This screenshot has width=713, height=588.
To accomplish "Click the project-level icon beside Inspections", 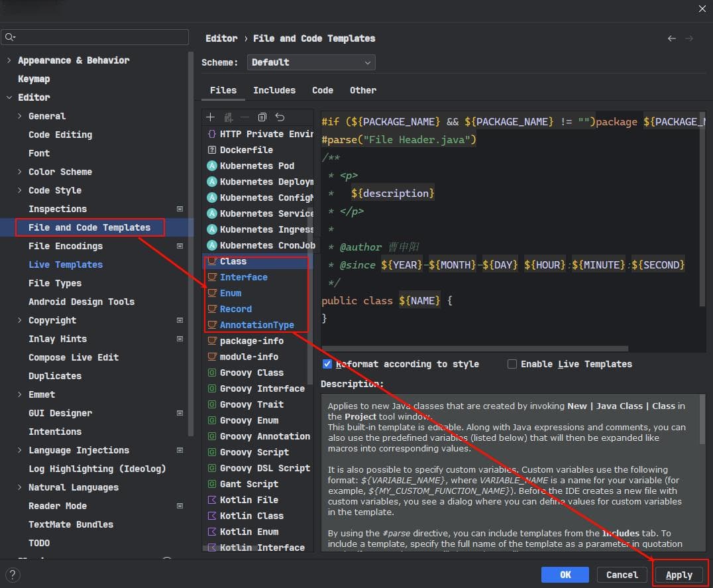I will 180,209.
